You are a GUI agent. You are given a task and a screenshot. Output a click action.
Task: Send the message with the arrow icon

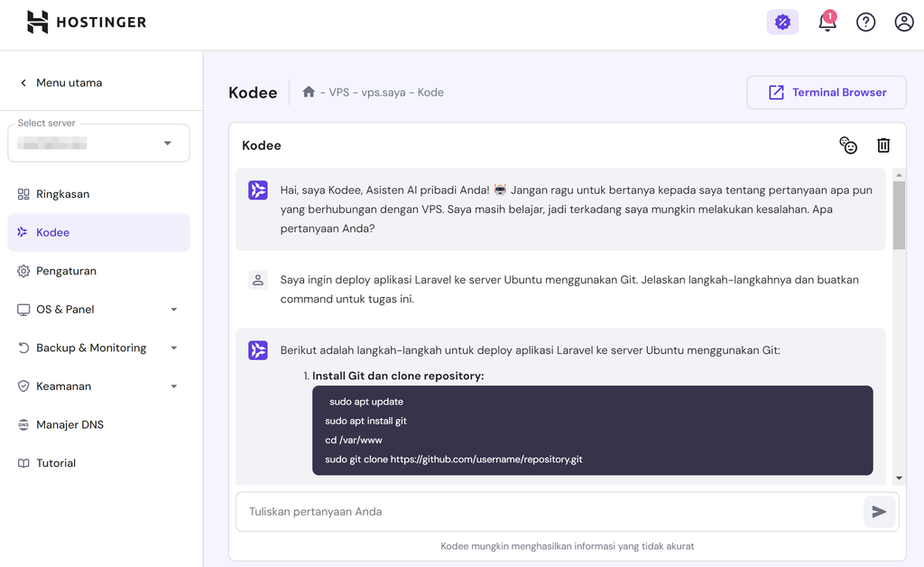(x=879, y=511)
